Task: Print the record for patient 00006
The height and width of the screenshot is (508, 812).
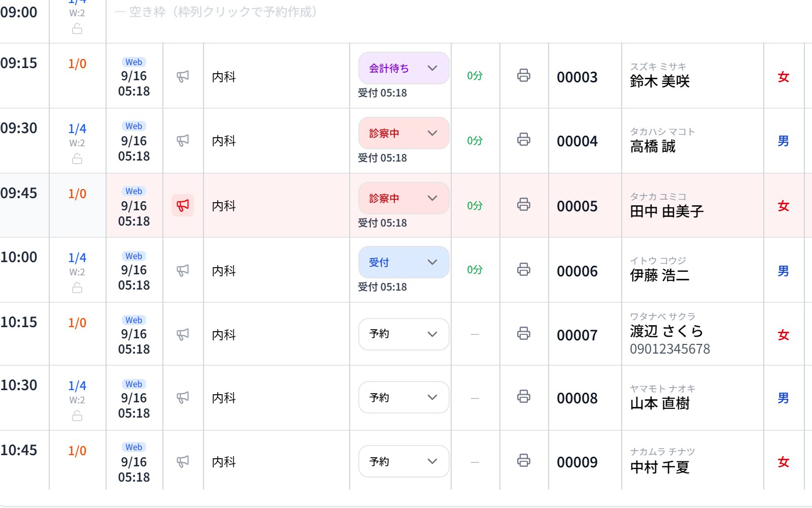Action: pyautogui.click(x=524, y=269)
